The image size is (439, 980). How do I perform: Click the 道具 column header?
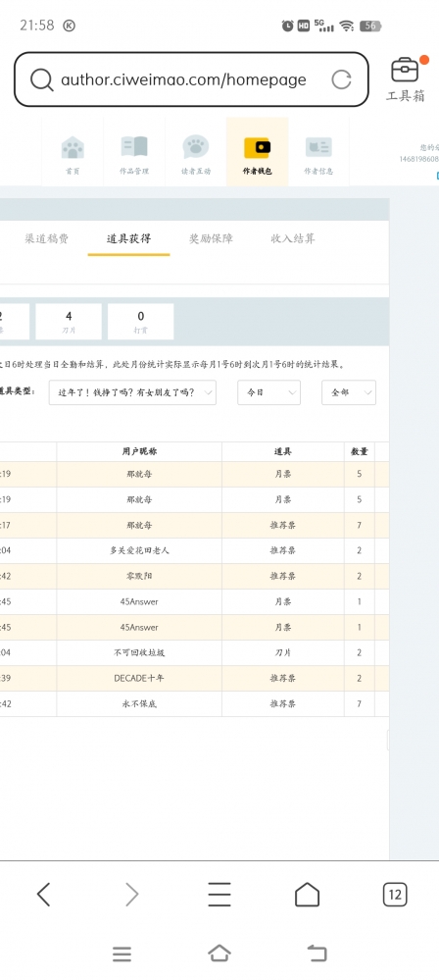283,452
